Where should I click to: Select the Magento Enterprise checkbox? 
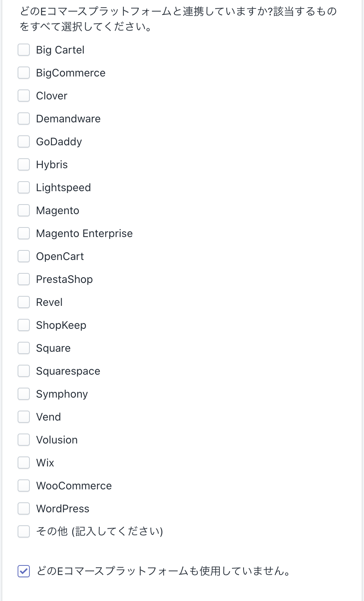[24, 234]
